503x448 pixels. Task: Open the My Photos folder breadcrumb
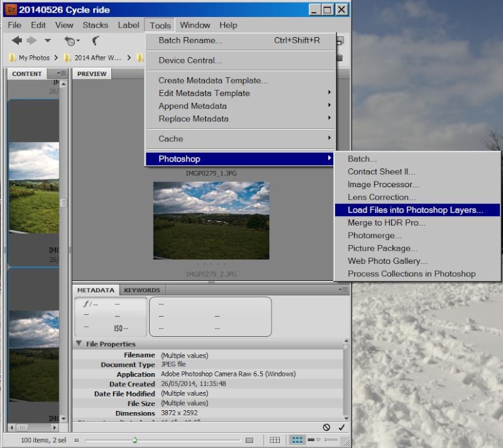30,58
